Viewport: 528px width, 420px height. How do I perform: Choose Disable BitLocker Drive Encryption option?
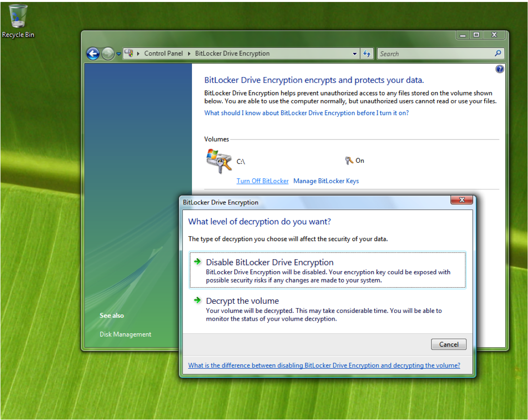click(327, 270)
